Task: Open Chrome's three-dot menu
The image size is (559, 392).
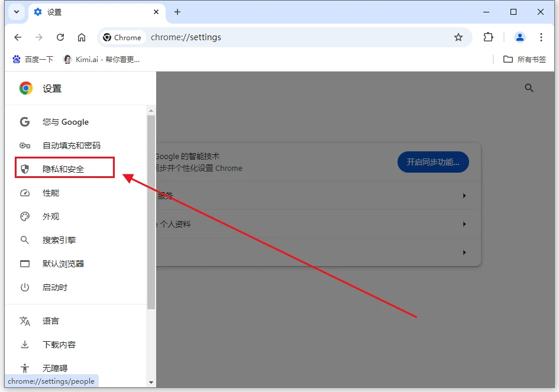Action: click(x=541, y=37)
